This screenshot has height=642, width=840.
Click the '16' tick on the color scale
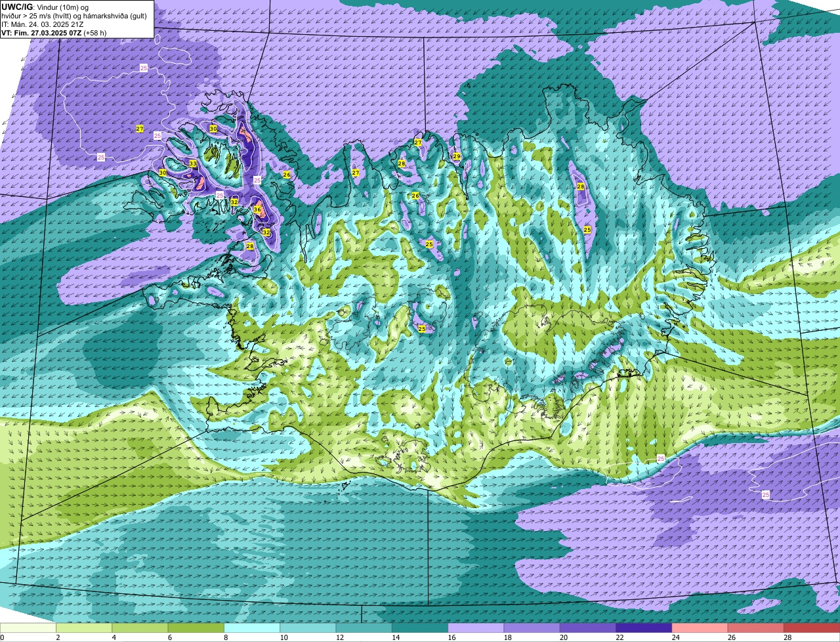coord(450,637)
